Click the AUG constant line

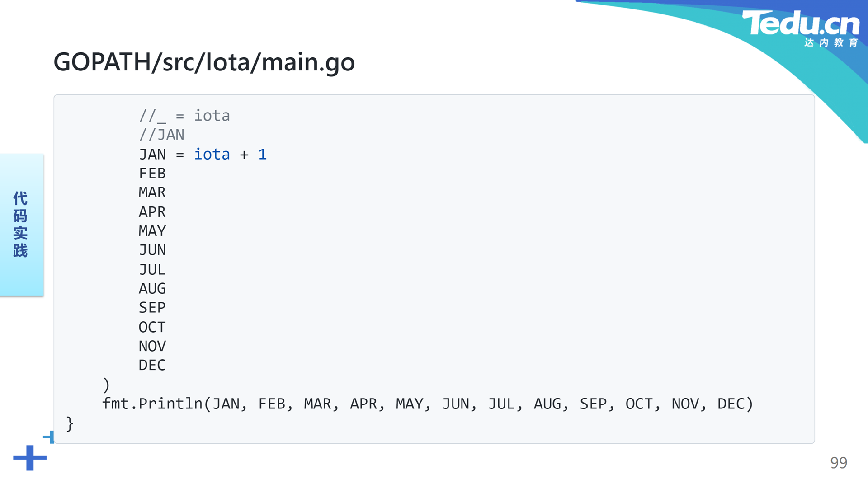[x=152, y=288]
